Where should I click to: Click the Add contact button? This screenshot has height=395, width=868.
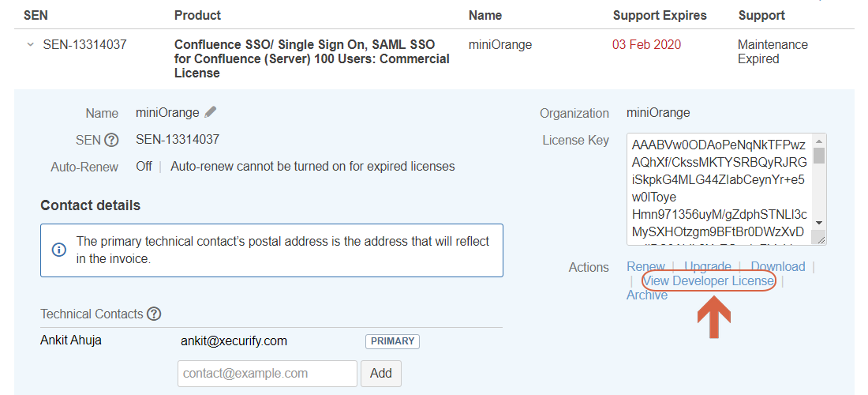tap(381, 374)
